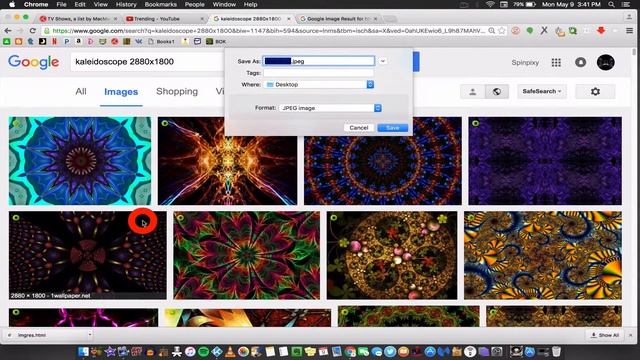Open the Netflix bookmark icon
This screenshot has width=640, height=360.
(x=55, y=41)
